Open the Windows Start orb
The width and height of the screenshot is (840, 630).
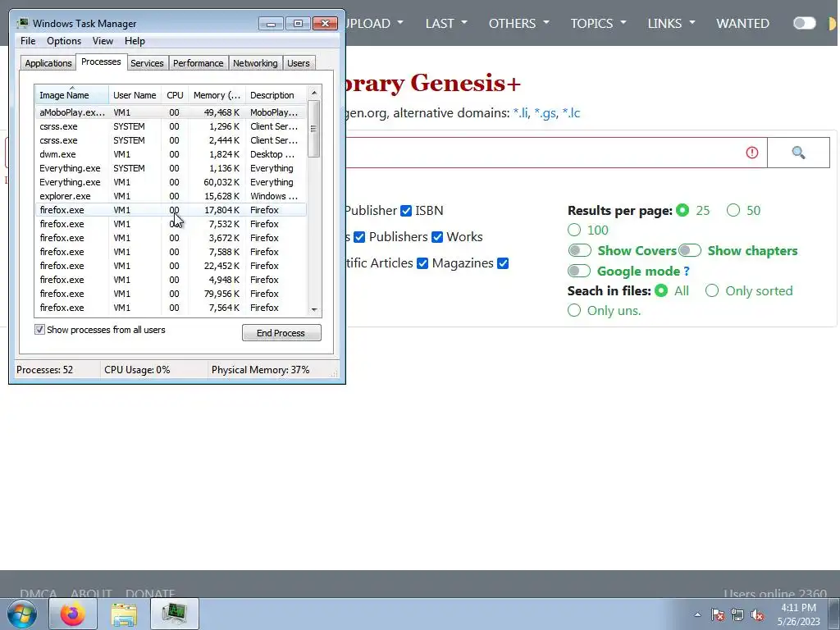pos(22,614)
